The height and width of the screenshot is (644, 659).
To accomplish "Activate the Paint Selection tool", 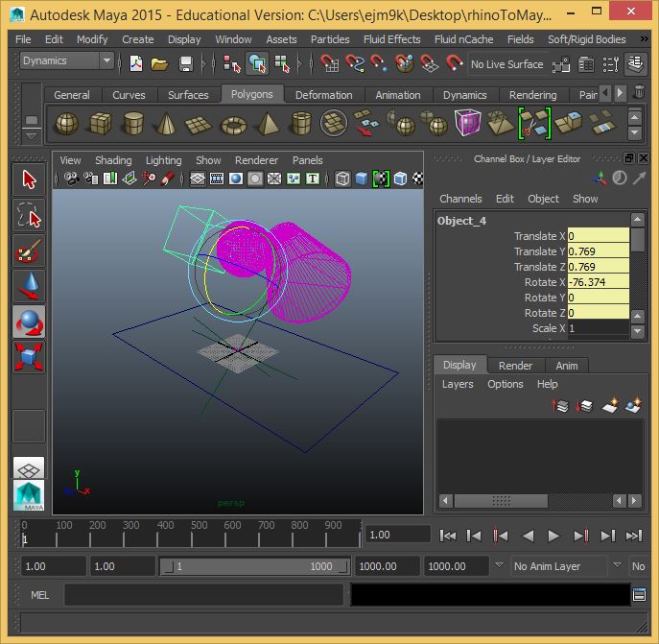I will tap(29, 251).
